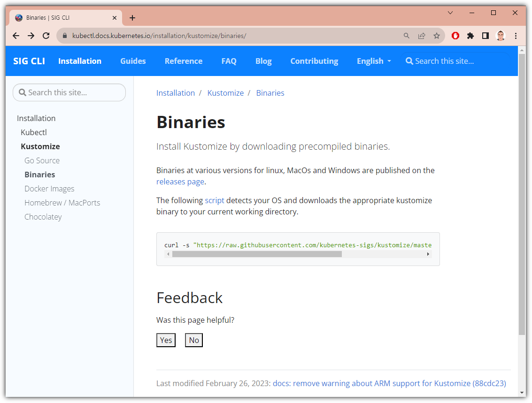
Task: Click the page vertical scrollbar thumb
Action: coord(522,195)
